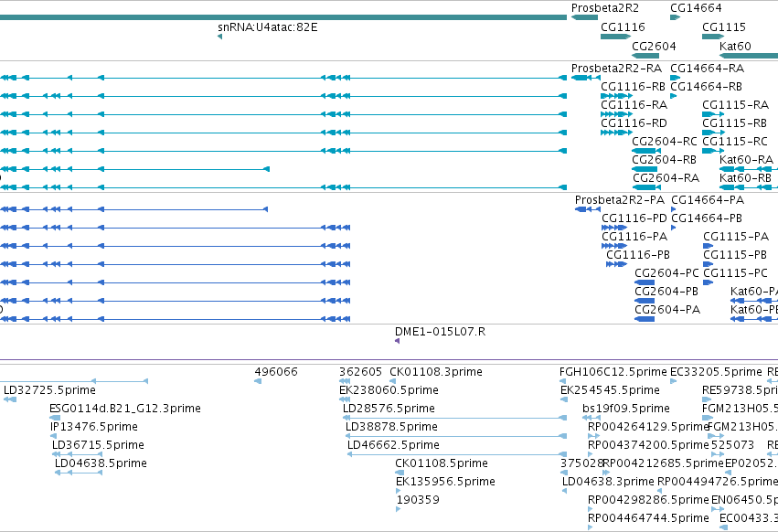The image size is (778, 532).
Task: Open protein CG1116-PB
Action: (x=617, y=264)
